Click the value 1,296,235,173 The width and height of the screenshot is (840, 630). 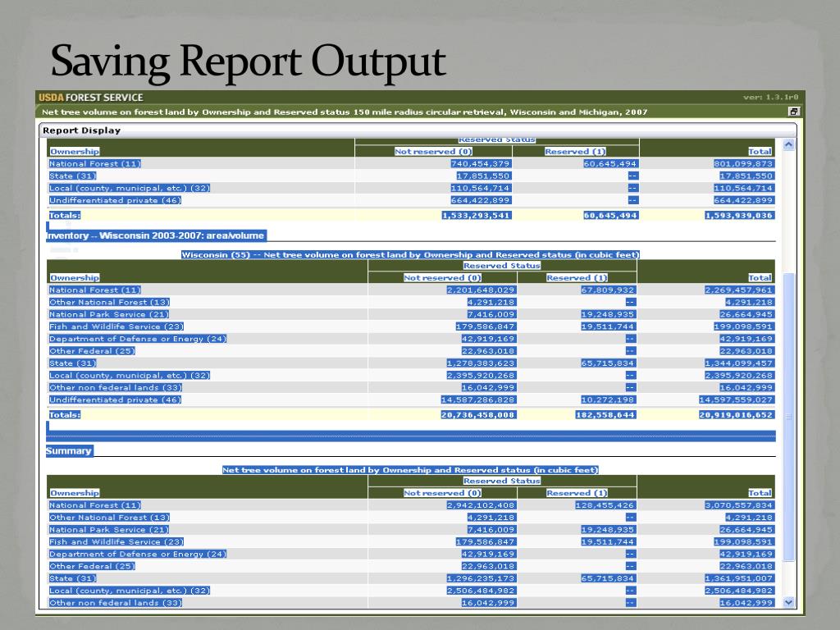pos(481,578)
